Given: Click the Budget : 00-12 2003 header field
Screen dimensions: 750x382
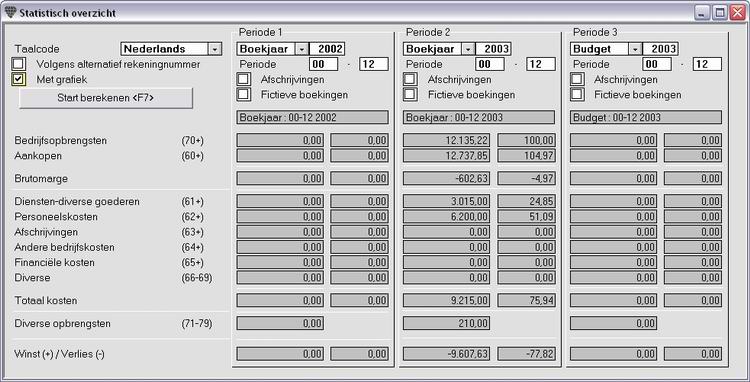Looking at the screenshot, I should point(646,118).
